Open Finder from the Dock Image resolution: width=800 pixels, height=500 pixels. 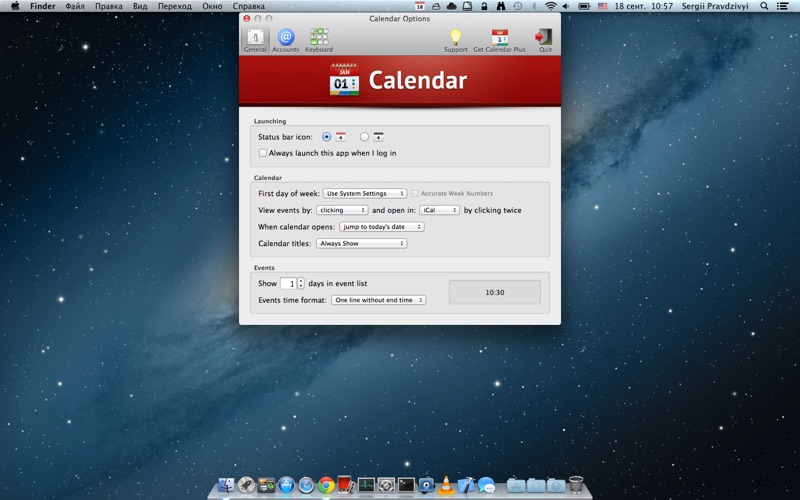coord(226,485)
